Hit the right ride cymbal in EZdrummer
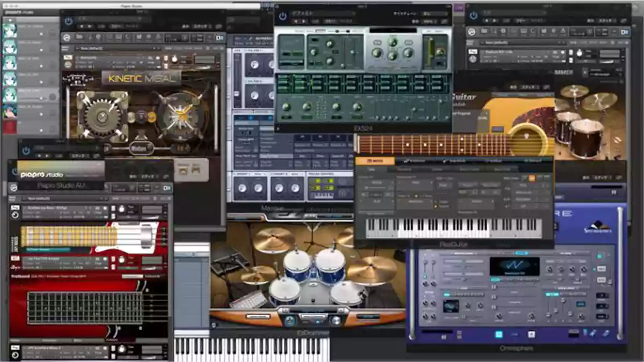Screen dimensions: 644x362 (x=371, y=269)
